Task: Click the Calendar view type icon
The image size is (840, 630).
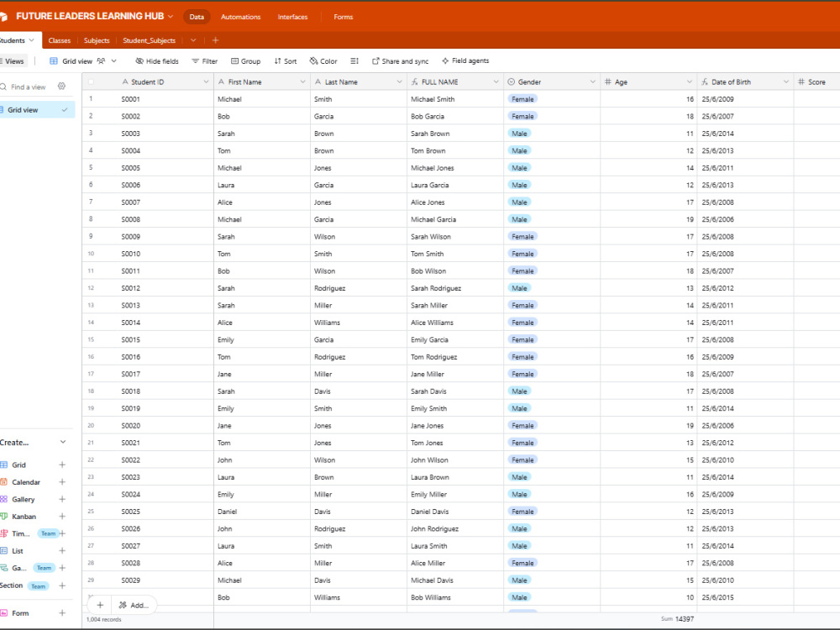Action: click(3, 482)
